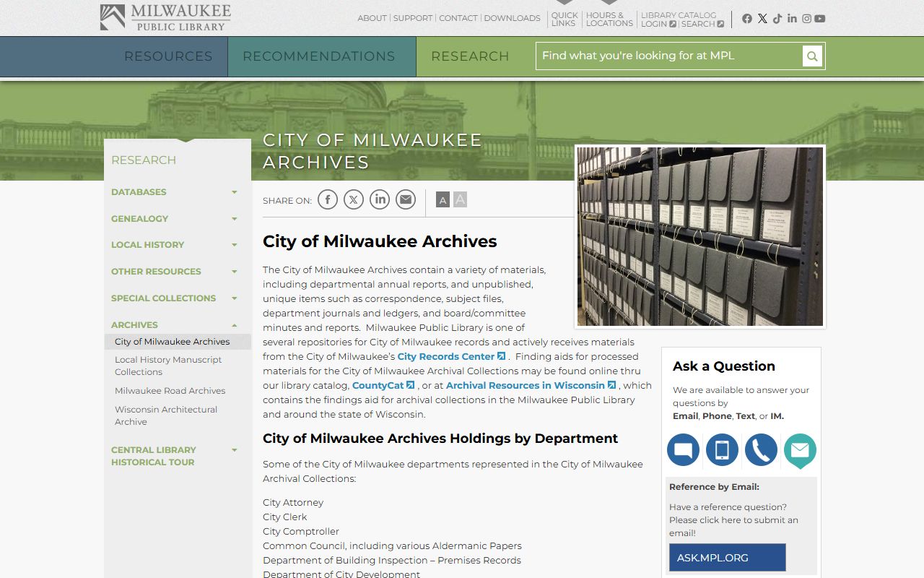Screen dimensions: 924x578
Task: Open Wisconsin Architectural Archive sidebar item
Action: [166, 415]
